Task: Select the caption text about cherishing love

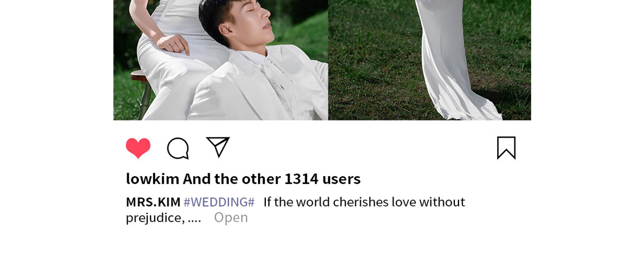Action: [x=295, y=210]
